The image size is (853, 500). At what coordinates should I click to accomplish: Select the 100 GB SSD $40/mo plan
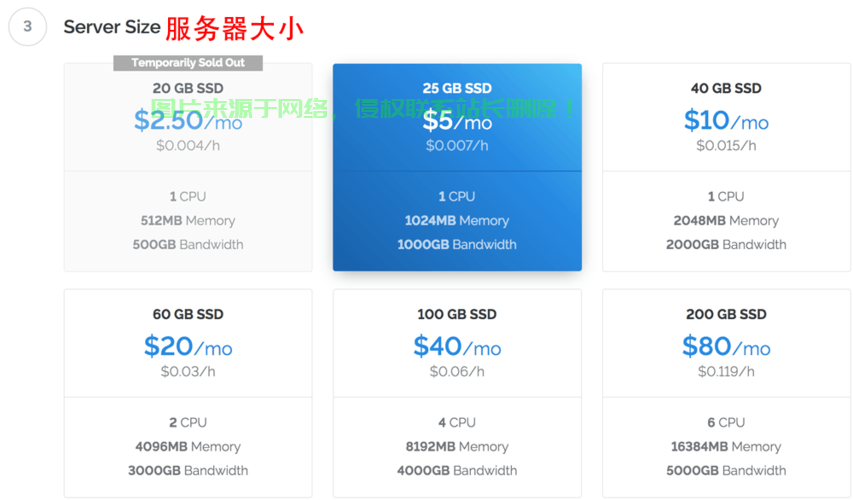coord(457,345)
